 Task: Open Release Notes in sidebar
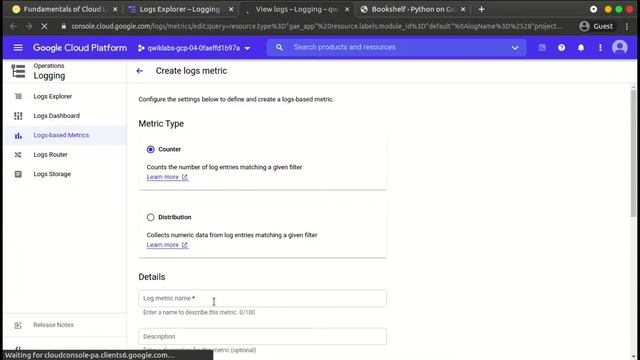(x=65, y=325)
